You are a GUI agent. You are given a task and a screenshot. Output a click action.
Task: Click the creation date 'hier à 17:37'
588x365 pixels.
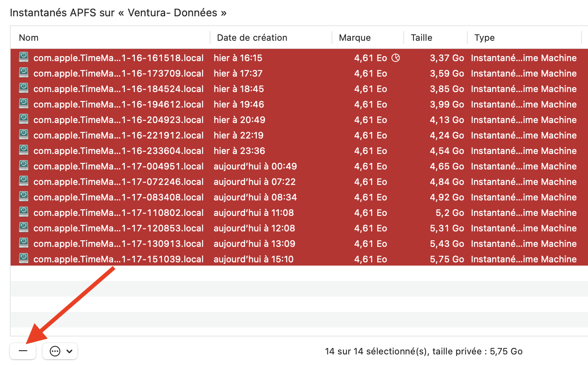point(238,73)
